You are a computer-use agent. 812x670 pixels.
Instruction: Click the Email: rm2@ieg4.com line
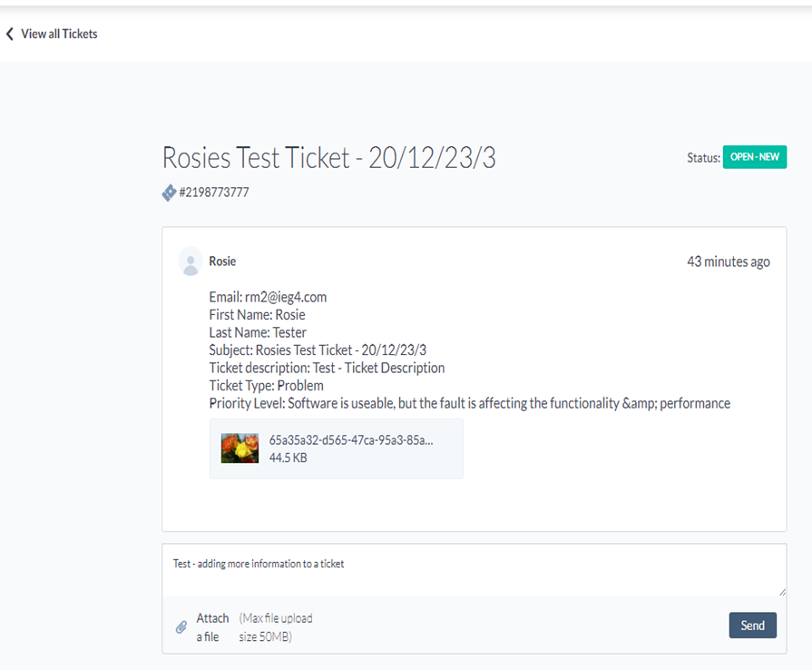[x=268, y=297]
